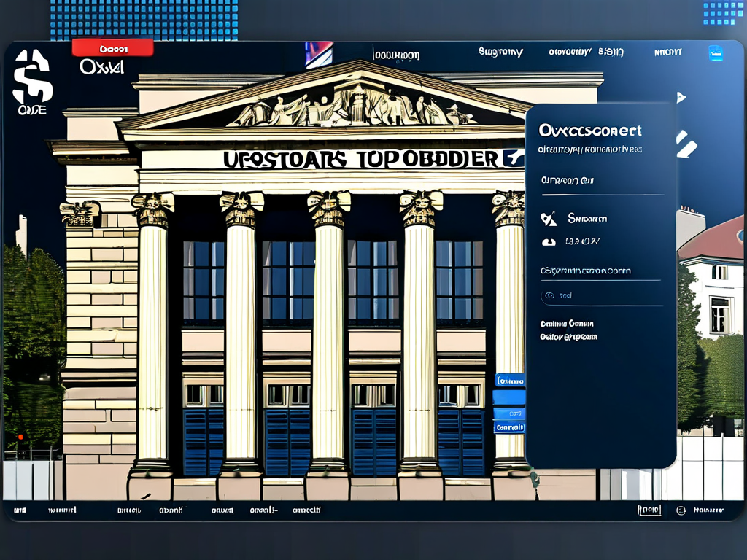
Task: Click the white slanted stripes icon beside panel
Action: [686, 144]
